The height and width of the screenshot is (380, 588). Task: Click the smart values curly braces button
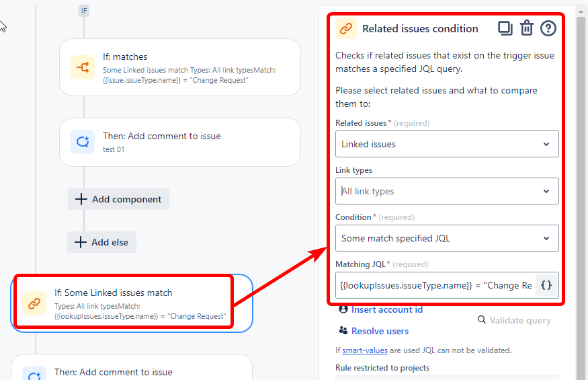pyautogui.click(x=546, y=285)
